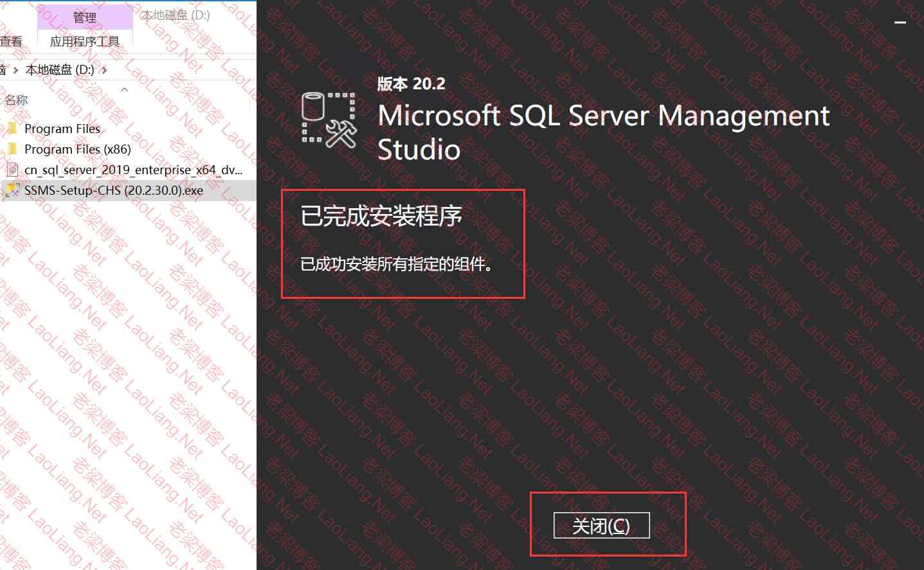Minimize the SSMS installer window
924x570 pixels.
tap(900, 22)
